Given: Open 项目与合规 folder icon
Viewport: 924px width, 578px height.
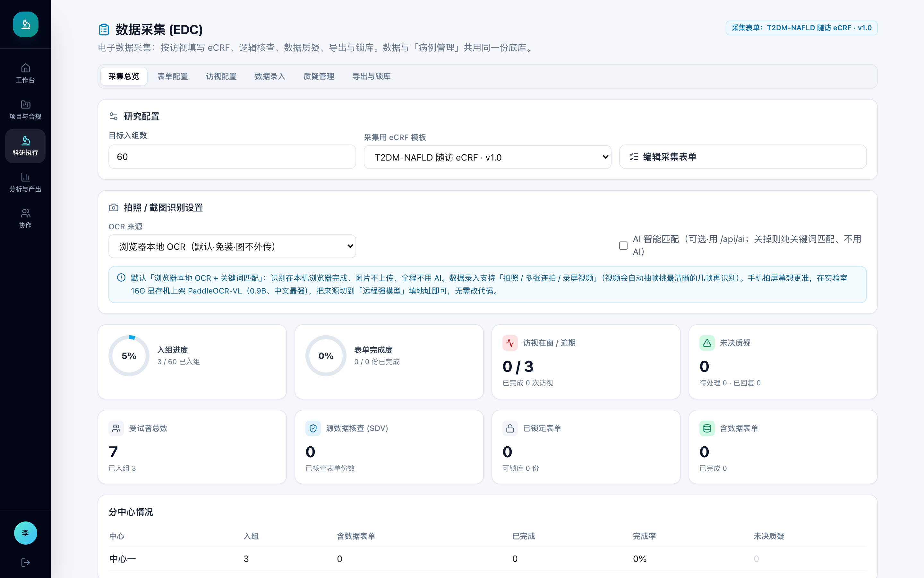Looking at the screenshot, I should click(x=26, y=104).
